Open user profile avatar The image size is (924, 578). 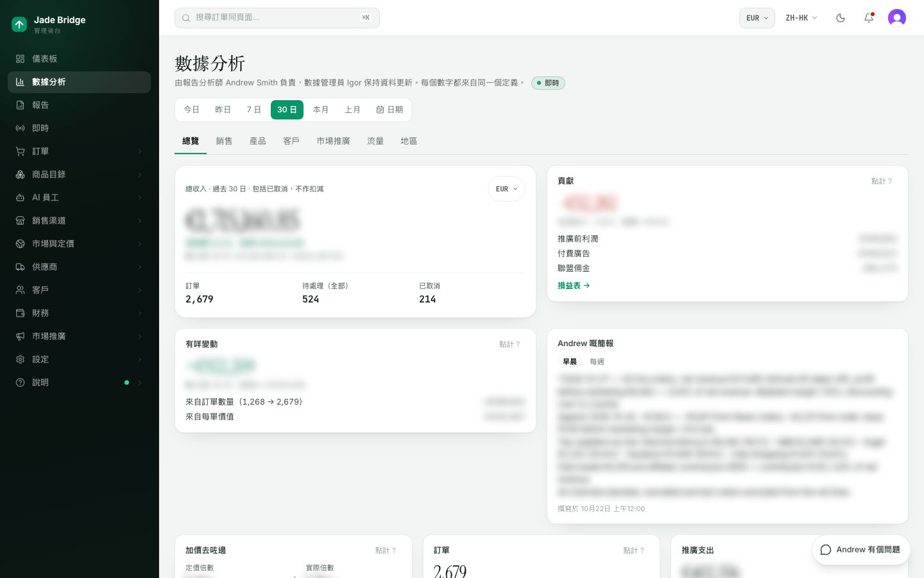(x=897, y=18)
